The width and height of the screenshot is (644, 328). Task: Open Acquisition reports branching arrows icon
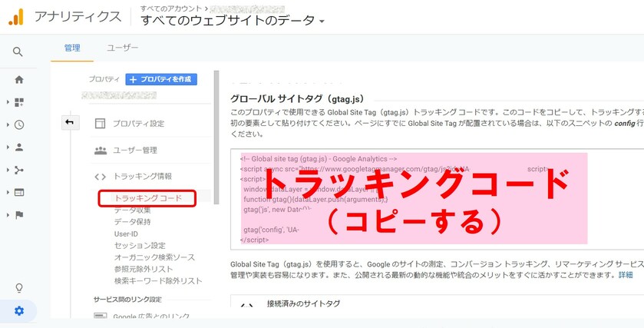coord(18,170)
